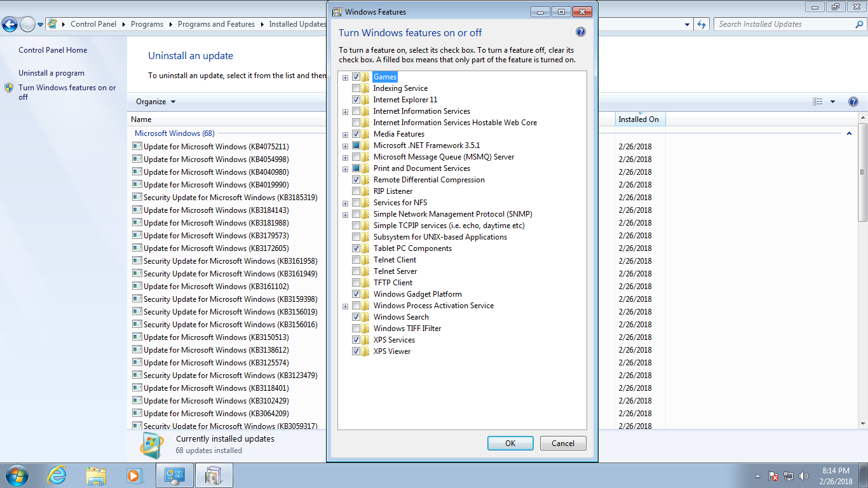Toggle the Windows Search checkbox
868x488 pixels.
pyautogui.click(x=356, y=317)
